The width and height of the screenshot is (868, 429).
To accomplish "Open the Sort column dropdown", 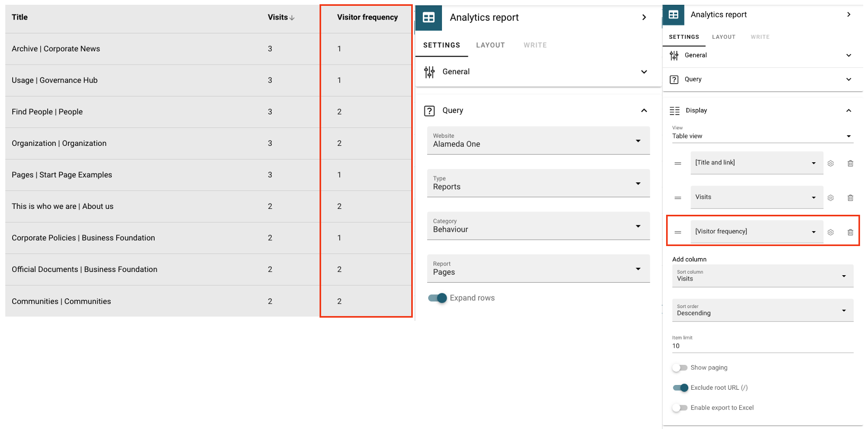I will (x=763, y=276).
